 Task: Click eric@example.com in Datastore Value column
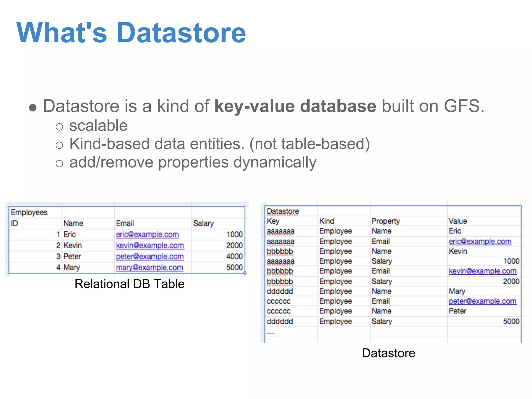click(x=480, y=241)
